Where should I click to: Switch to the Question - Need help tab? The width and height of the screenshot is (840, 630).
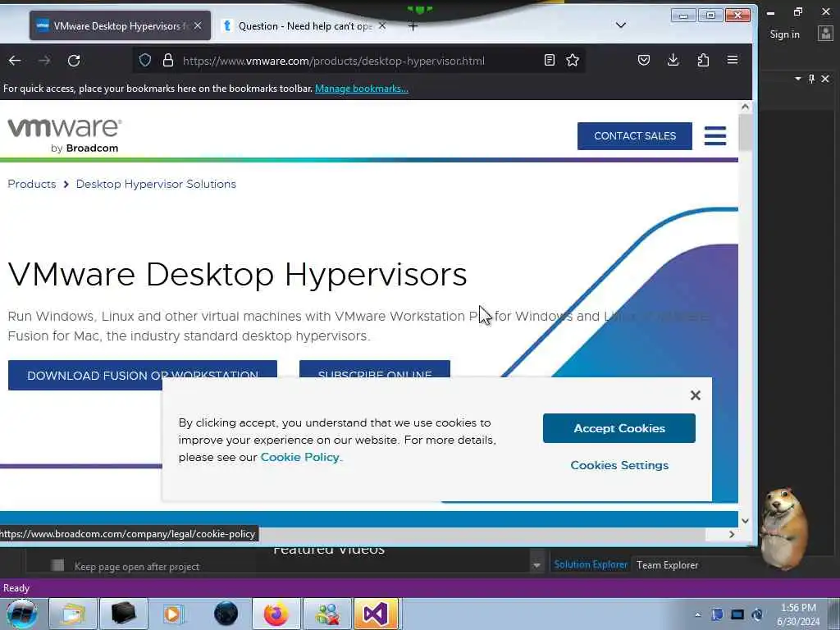[x=304, y=25]
